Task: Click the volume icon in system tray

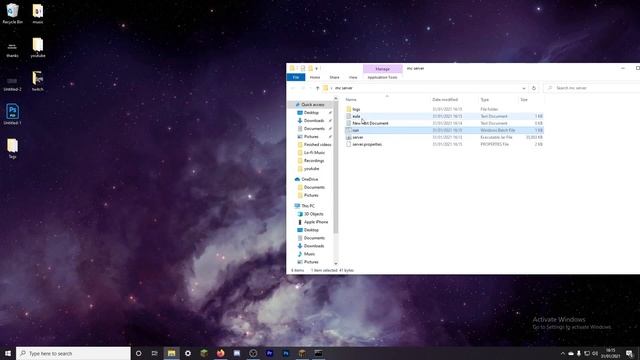Action: coord(595,353)
